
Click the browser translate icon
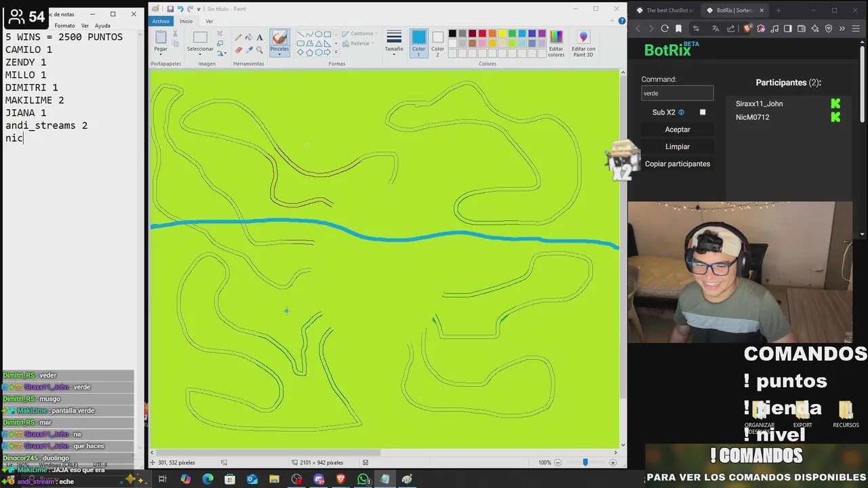pyautogui.click(x=715, y=28)
